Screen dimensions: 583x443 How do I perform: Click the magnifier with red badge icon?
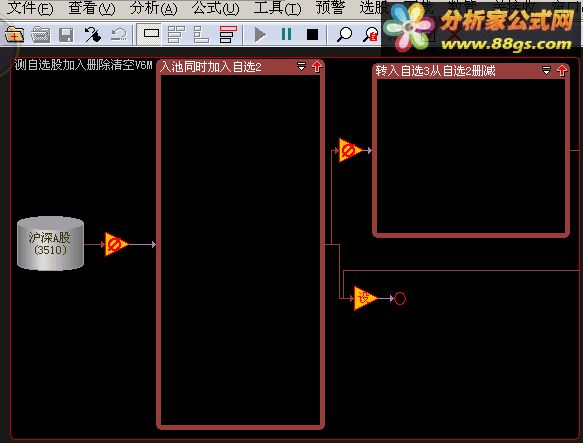pos(370,35)
